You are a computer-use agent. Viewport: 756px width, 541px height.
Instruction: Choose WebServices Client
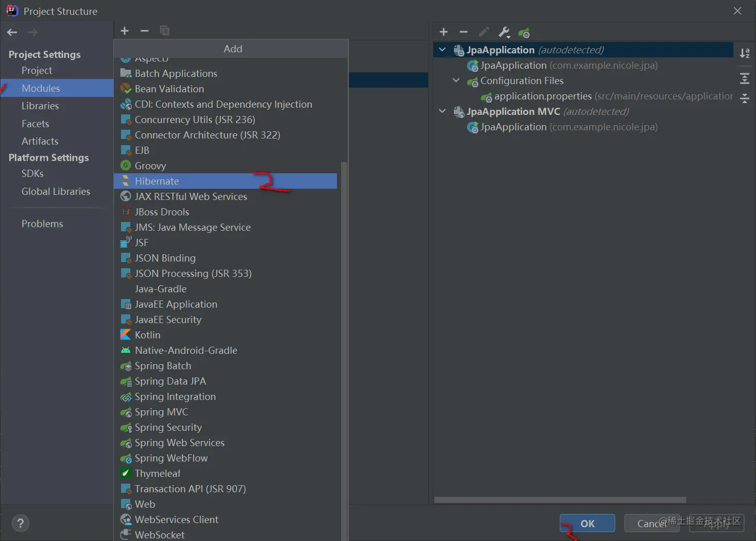click(225, 519)
